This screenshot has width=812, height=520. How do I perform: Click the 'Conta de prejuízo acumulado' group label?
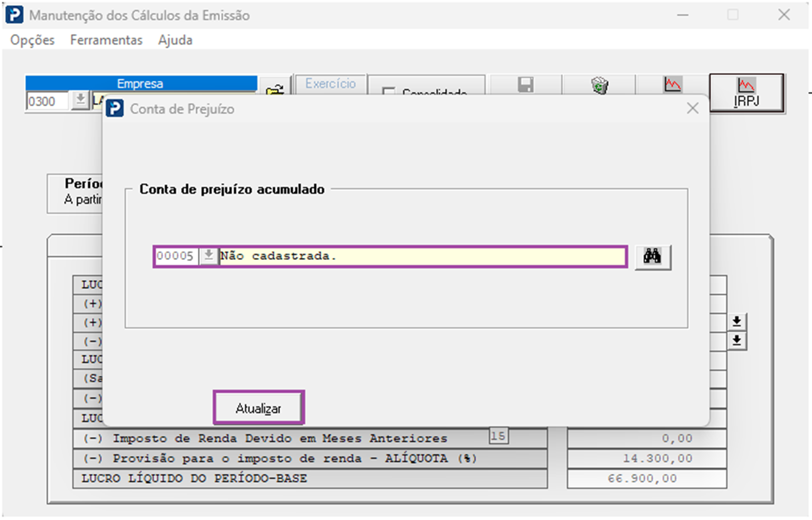coord(232,189)
